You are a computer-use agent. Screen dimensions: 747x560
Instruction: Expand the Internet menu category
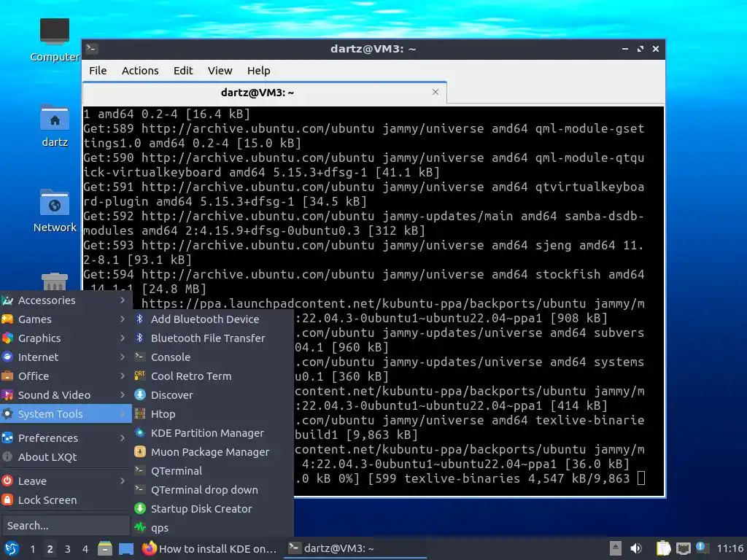pyautogui.click(x=65, y=357)
